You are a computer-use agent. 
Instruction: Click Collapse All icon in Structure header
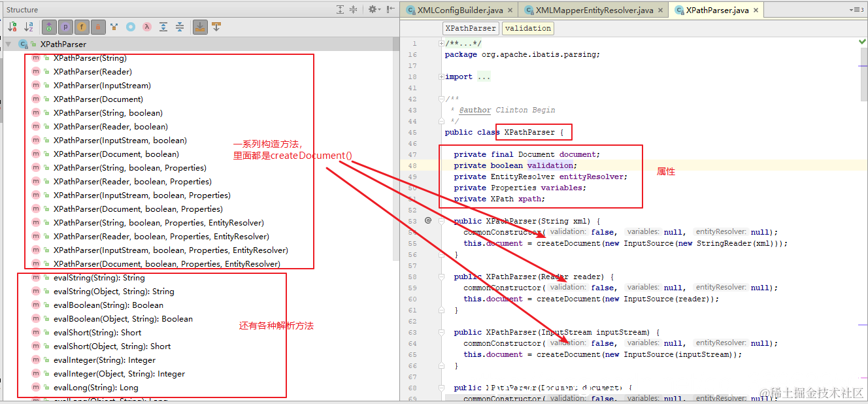[353, 9]
